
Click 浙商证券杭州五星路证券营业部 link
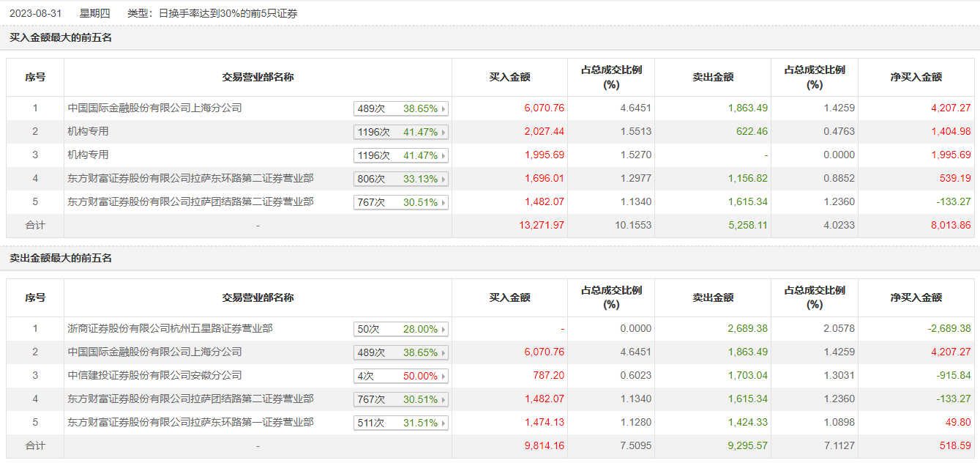click(170, 329)
